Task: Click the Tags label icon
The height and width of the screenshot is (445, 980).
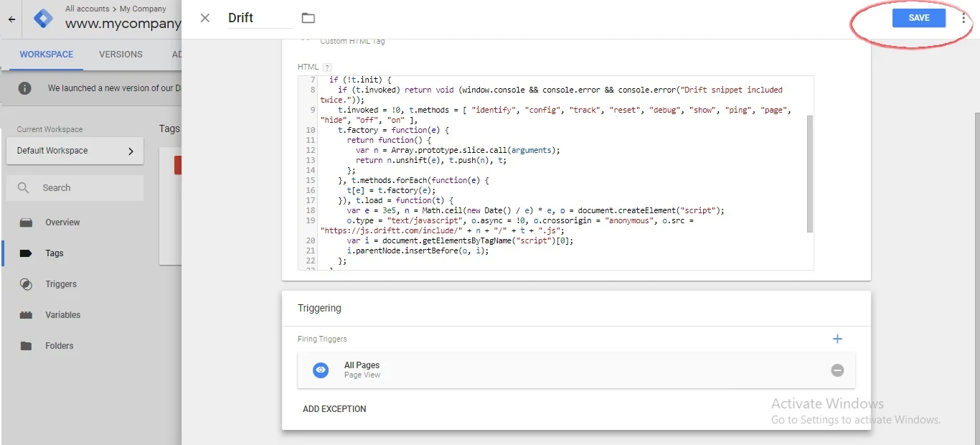Action: point(26,253)
